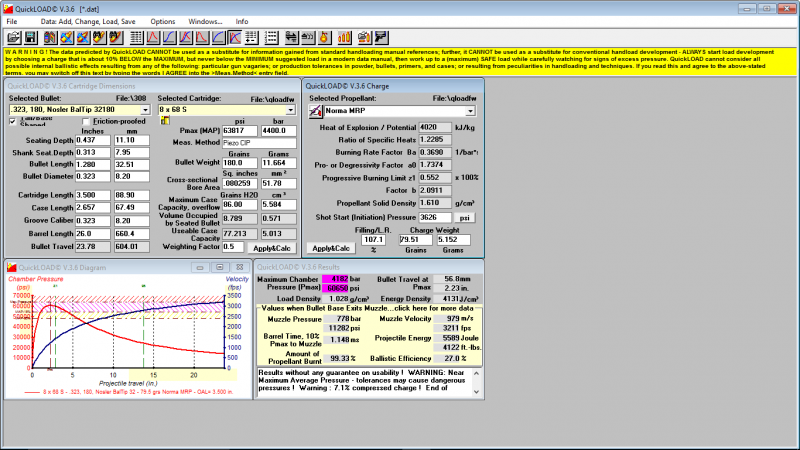Click the blue S-curve icon after the red peak icon
The width and height of the screenshot is (800, 450).
[169, 37]
